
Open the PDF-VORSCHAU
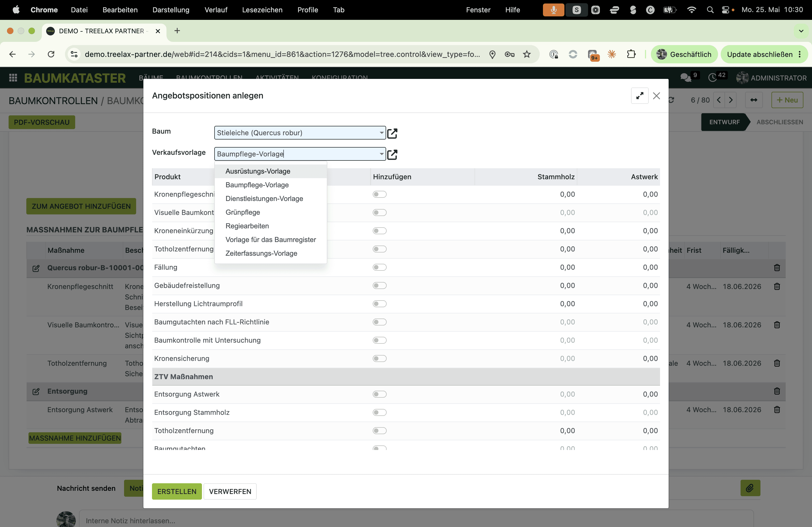tap(42, 122)
